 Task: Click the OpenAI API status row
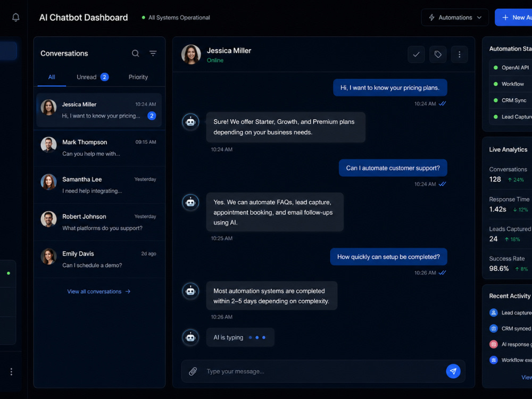(511, 68)
